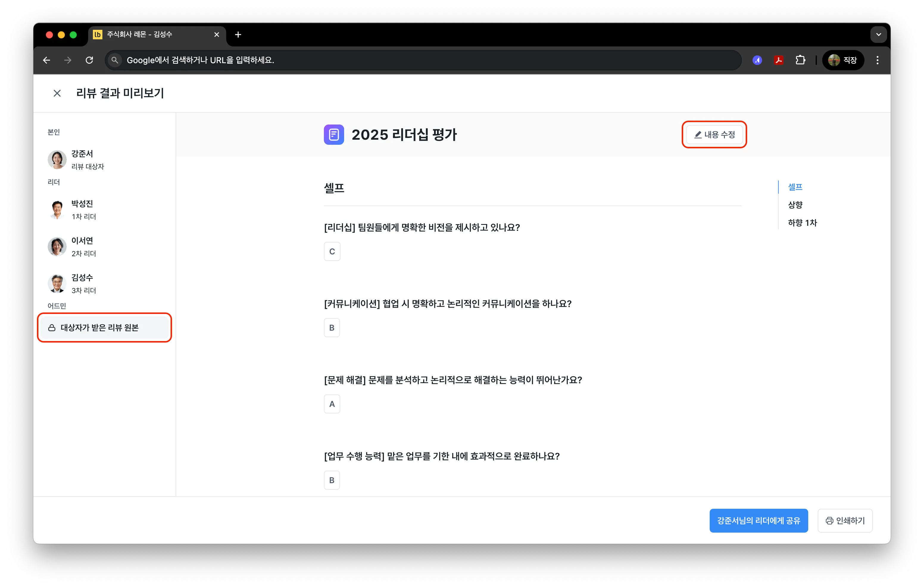This screenshot has height=588, width=924.
Task: Close the review result preview with X
Action: click(57, 93)
